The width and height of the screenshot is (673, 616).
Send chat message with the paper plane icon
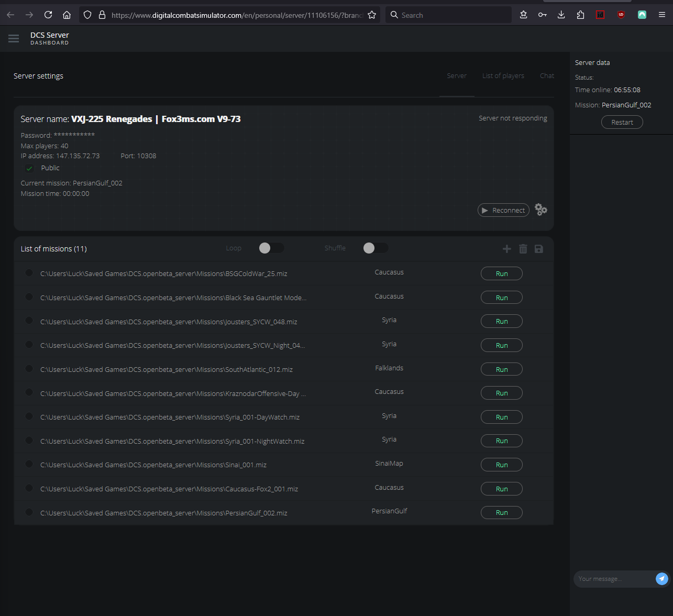662,578
